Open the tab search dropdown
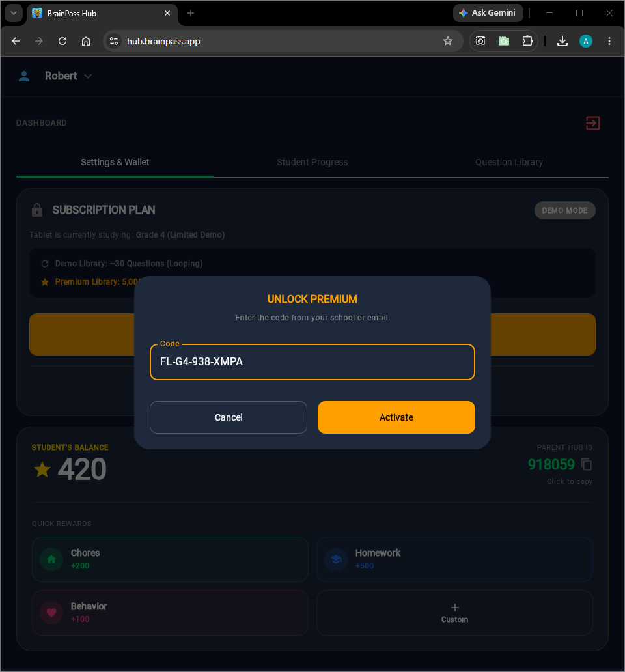This screenshot has width=625, height=672. coord(14,13)
